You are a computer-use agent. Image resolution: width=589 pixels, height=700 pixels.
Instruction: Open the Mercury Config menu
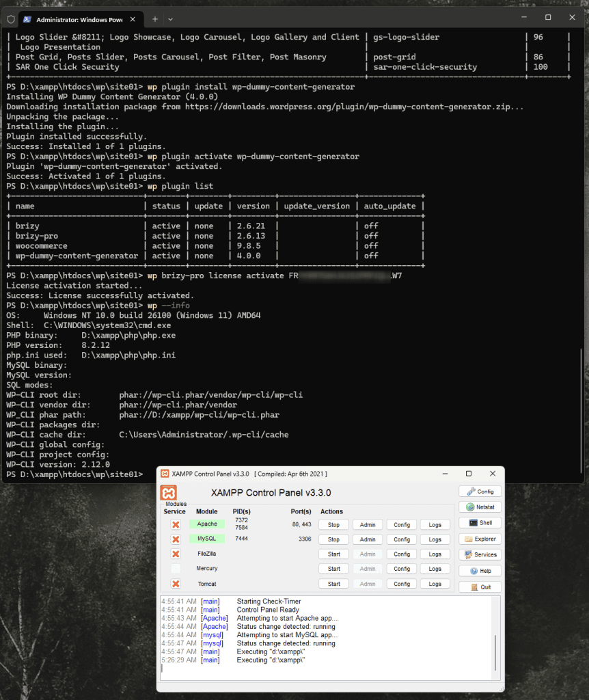tap(402, 569)
